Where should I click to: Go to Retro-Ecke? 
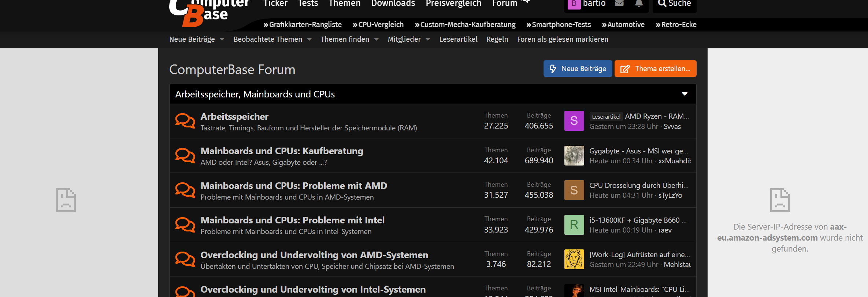pos(676,25)
